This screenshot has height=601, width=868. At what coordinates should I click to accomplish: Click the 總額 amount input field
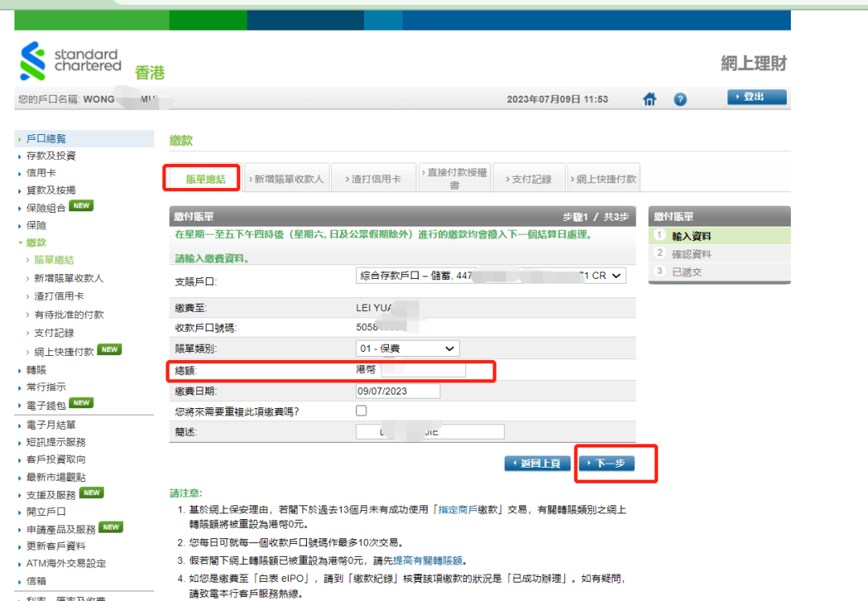pyautogui.click(x=424, y=370)
